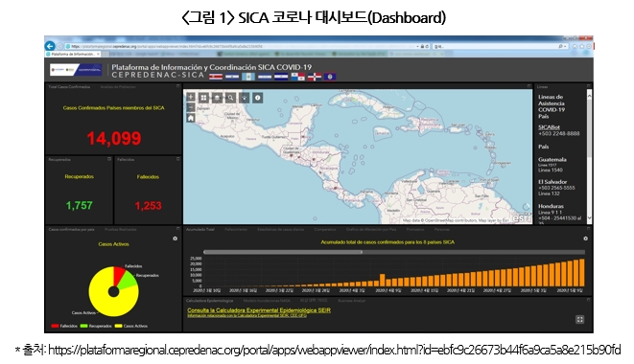Open Acumulado total bar chart settings gear

click(x=585, y=239)
